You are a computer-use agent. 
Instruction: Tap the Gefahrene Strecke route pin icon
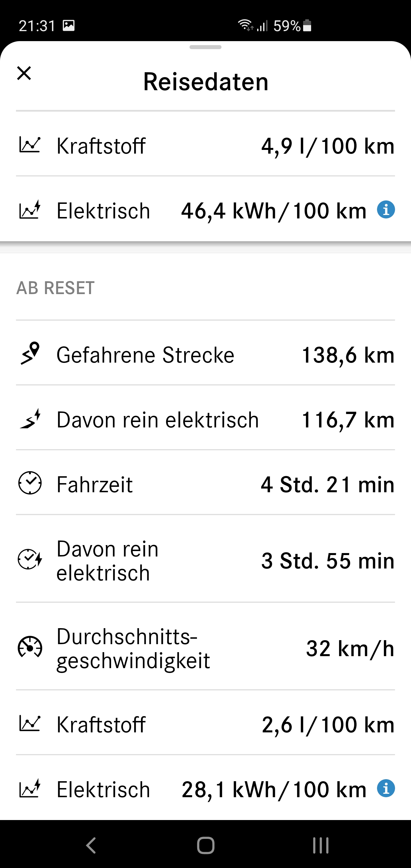[30, 353]
